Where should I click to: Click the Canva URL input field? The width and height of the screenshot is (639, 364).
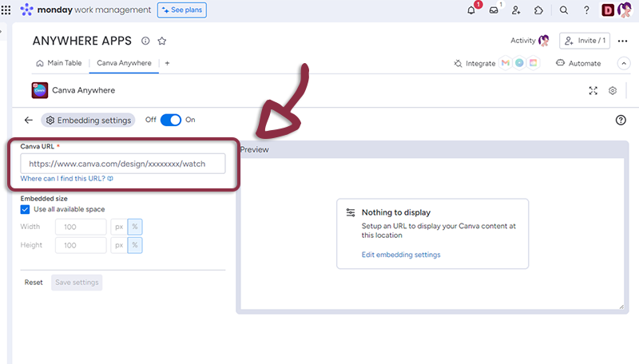tap(123, 164)
